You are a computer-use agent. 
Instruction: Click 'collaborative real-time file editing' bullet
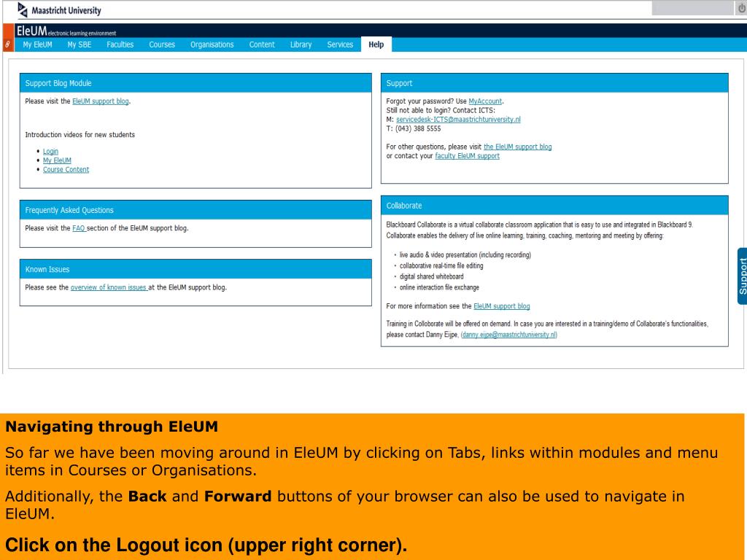pos(441,265)
